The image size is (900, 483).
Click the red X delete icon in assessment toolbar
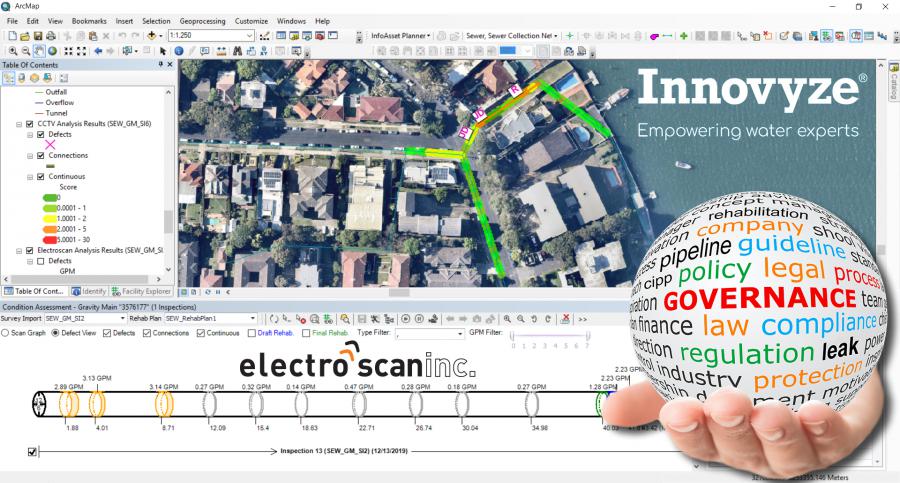click(x=565, y=319)
